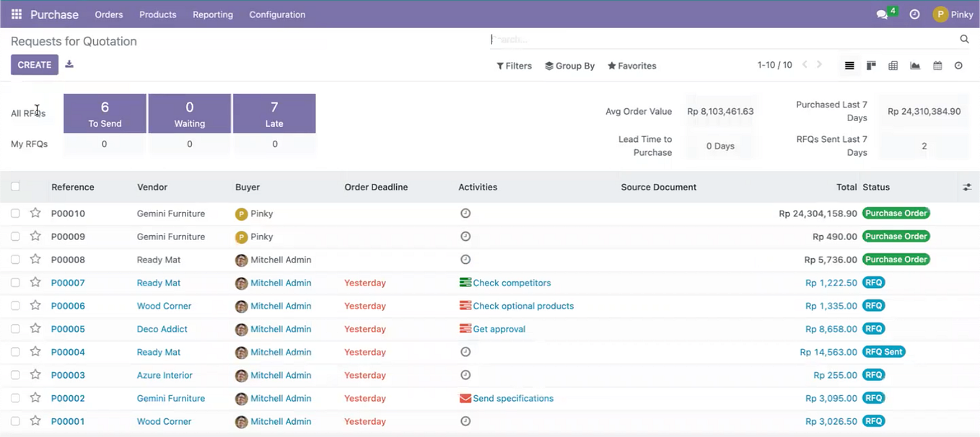
Task: Switch to the Graph view
Action: pyautogui.click(x=915, y=66)
